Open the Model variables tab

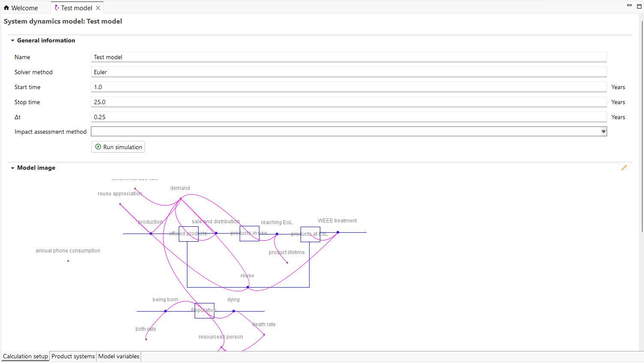pyautogui.click(x=119, y=356)
